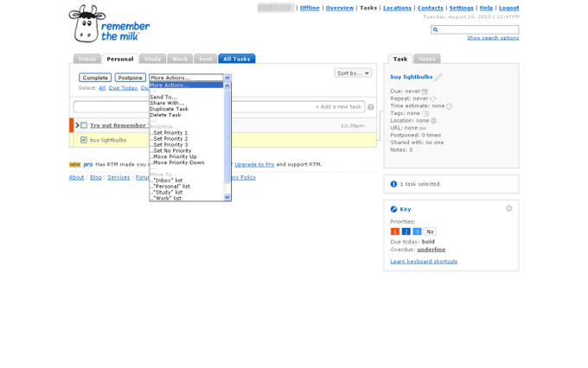This screenshot has height=368, width=588.
Task: Click Upgrade to Pro link
Action: 254,164
